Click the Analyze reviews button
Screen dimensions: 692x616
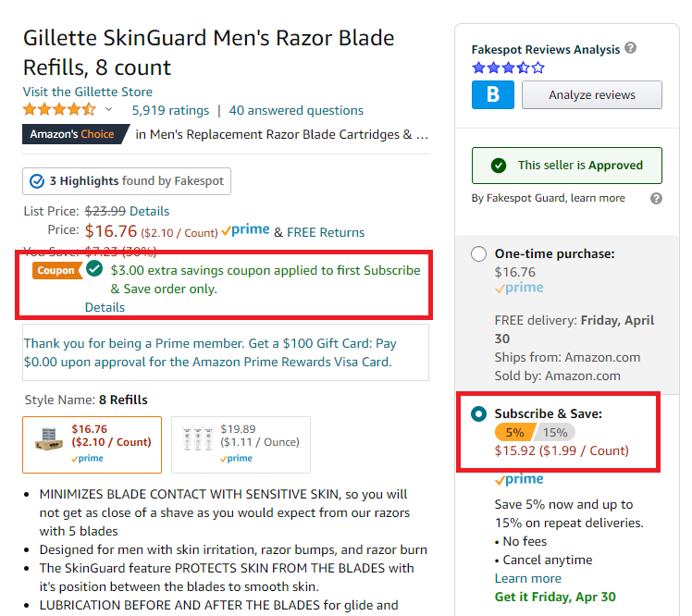coord(592,94)
